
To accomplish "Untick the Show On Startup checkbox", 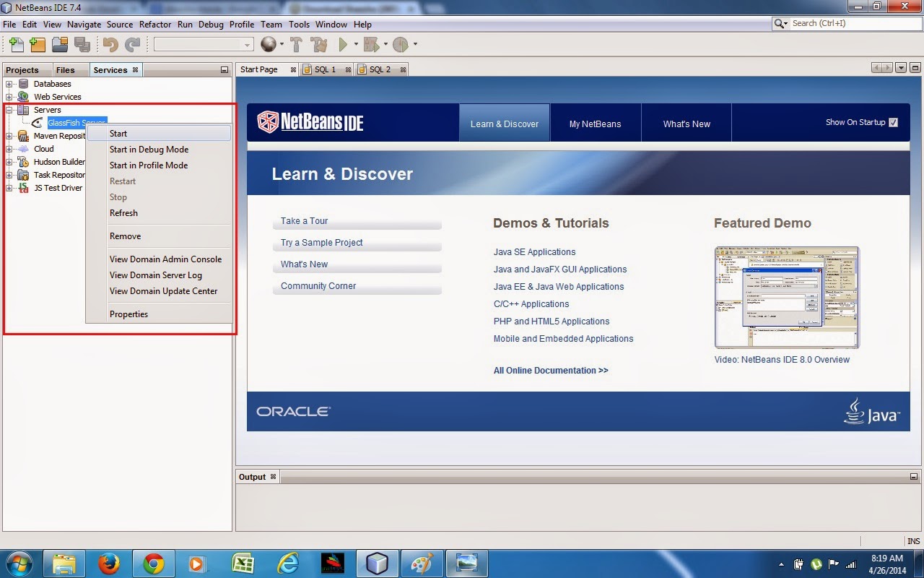I will pyautogui.click(x=894, y=123).
